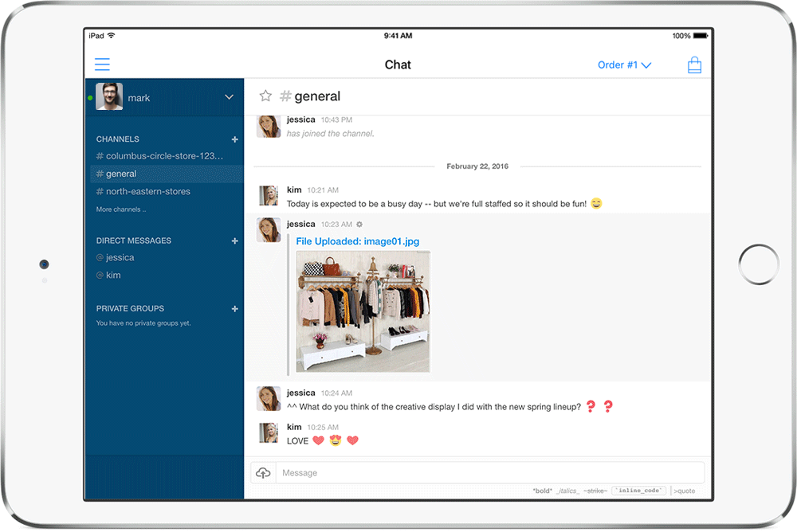This screenshot has height=532, width=797.
Task: Click the *bold* formatting hint
Action: (x=542, y=491)
